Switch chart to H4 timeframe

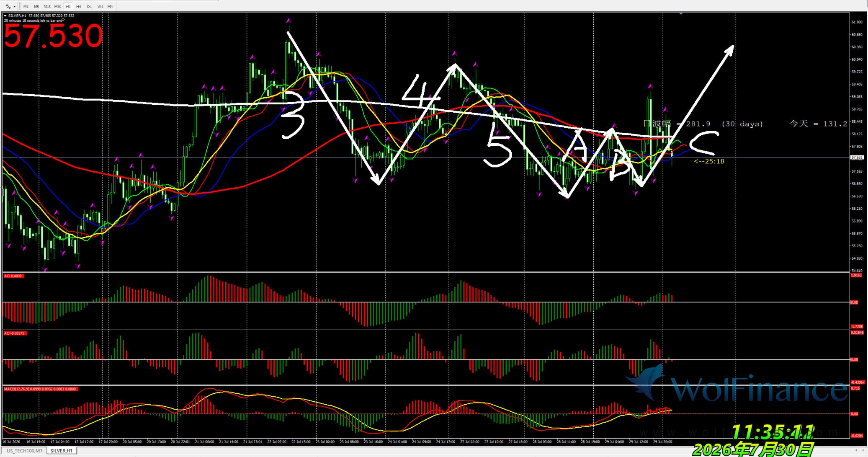click(79, 6)
